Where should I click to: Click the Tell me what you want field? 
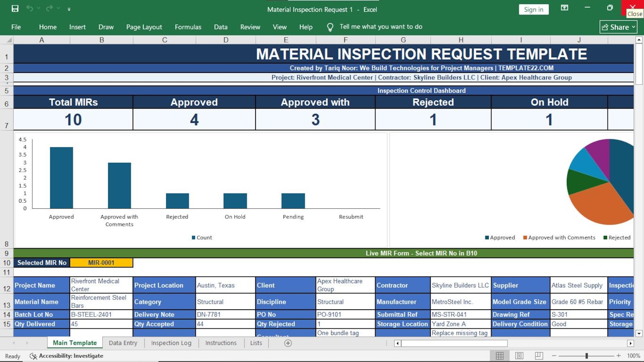[381, 27]
